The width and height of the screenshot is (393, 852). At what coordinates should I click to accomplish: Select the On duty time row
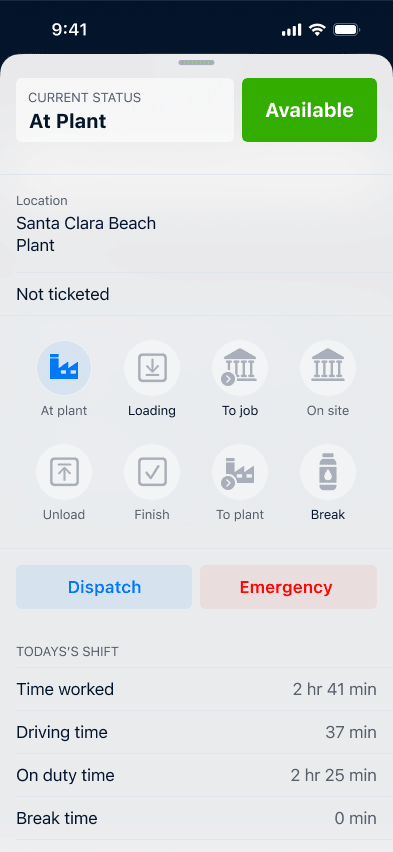(x=196, y=775)
